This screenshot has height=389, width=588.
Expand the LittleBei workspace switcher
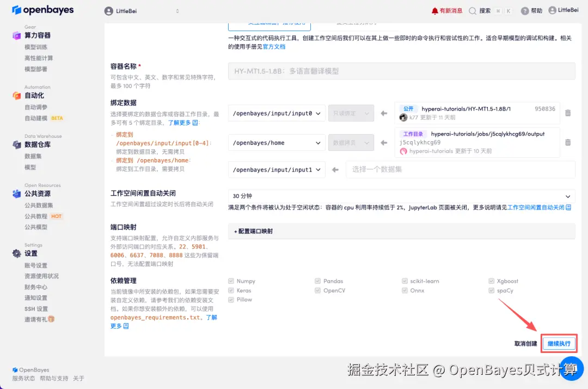tap(177, 11)
